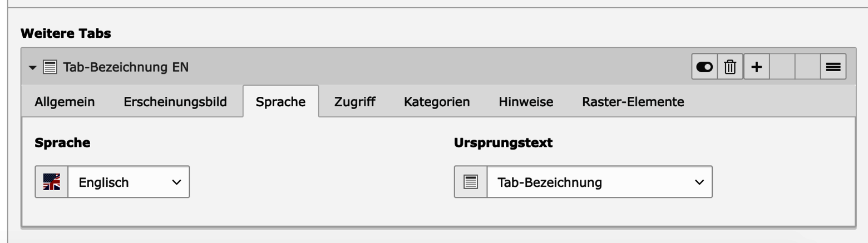Image resolution: width=868 pixels, height=243 pixels.
Task: Toggle visibility of Tab-Bezeichnung EN record
Action: point(704,67)
